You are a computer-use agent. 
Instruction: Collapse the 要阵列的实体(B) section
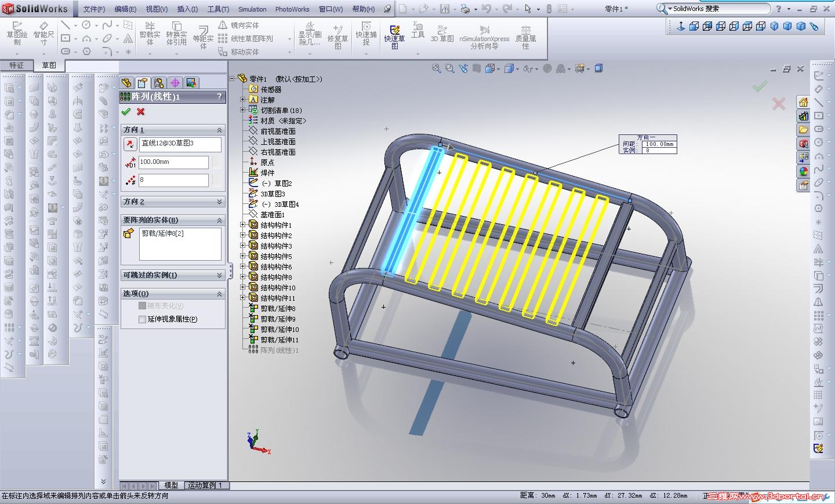(x=219, y=221)
